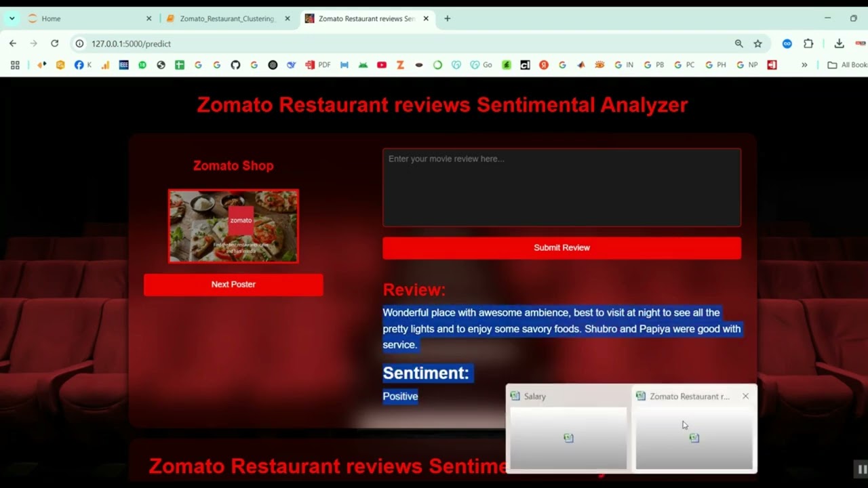Switch to Zomato_Restaurant_Clustering tab

point(228,18)
